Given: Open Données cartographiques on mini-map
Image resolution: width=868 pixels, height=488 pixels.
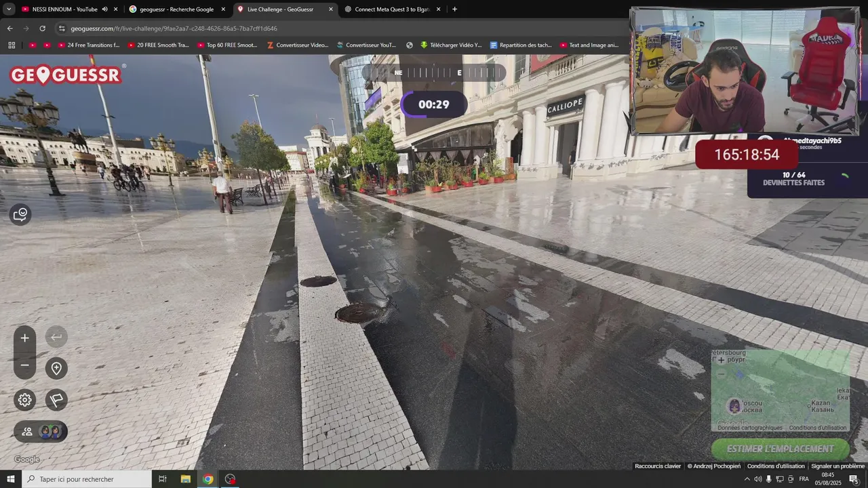Looking at the screenshot, I should point(750,428).
